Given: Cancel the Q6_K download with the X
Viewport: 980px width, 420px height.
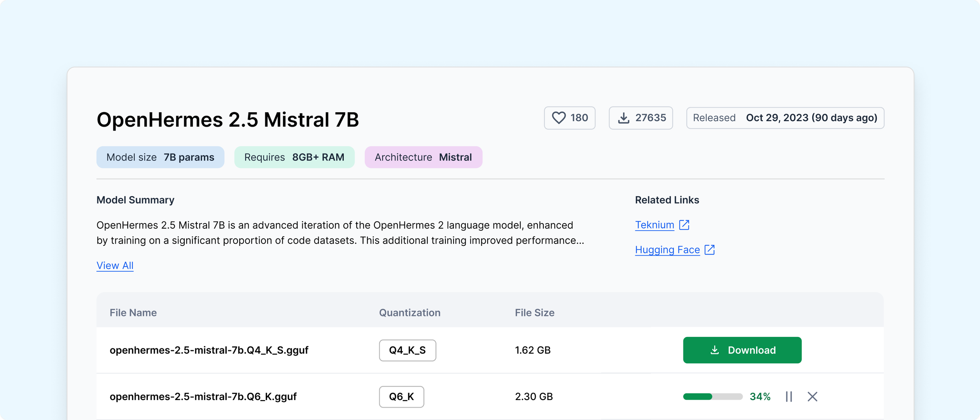Looking at the screenshot, I should click(x=812, y=396).
